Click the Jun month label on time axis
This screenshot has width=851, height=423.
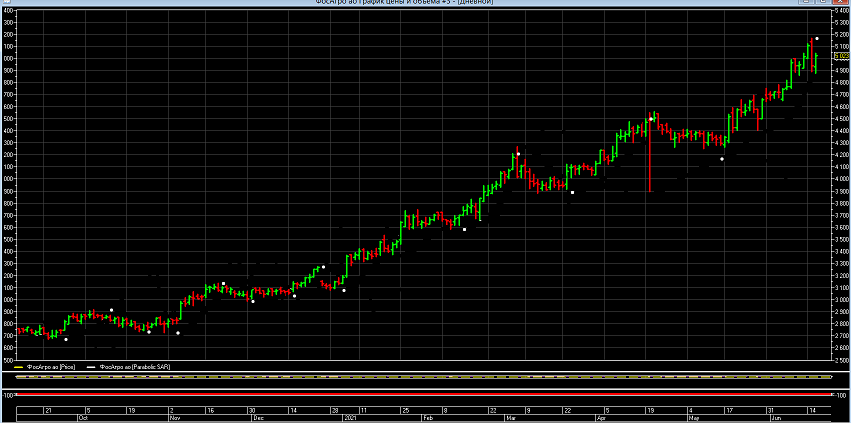776,419
